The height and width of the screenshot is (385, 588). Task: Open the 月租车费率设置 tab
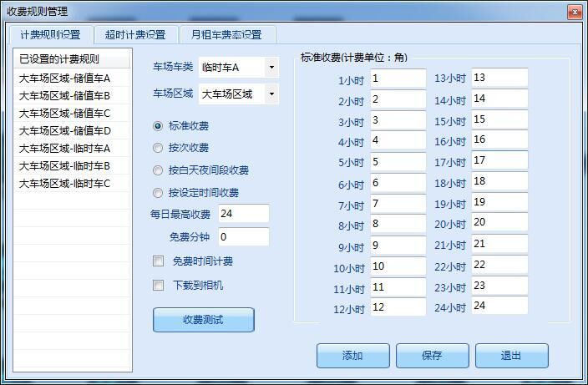click(x=227, y=34)
